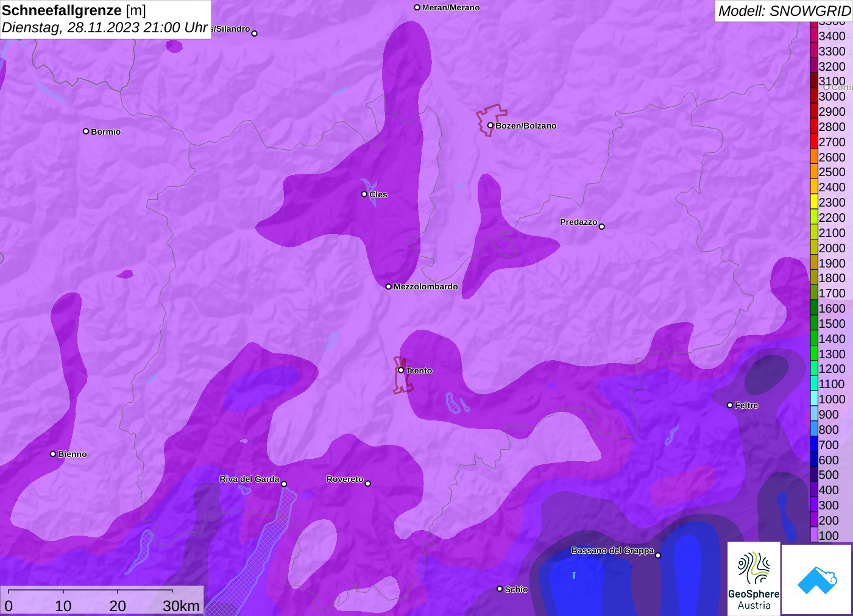853x616 pixels.
Task: Click the 'Meran/Merano' city label
Action: [x=451, y=7]
